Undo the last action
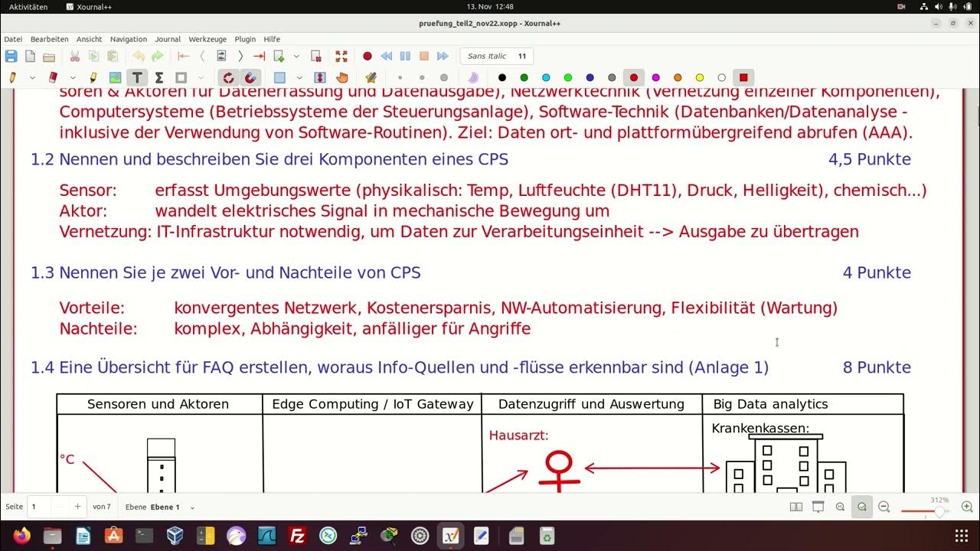 139,56
